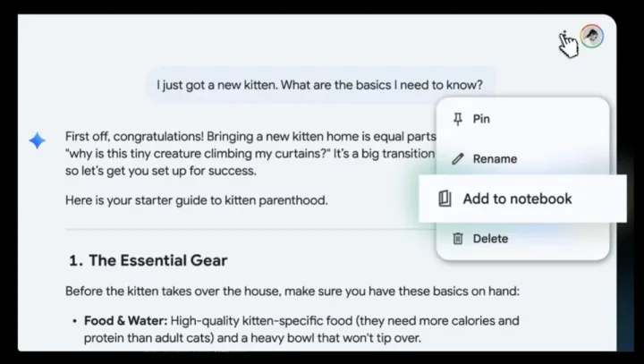Image resolution: width=644 pixels, height=364 pixels.
Task: Click the pencil icon beside Rename
Action: pos(458,159)
